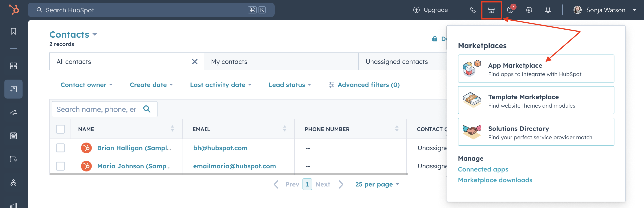Open Template Marketplace entry
644x208 pixels.
(x=536, y=100)
